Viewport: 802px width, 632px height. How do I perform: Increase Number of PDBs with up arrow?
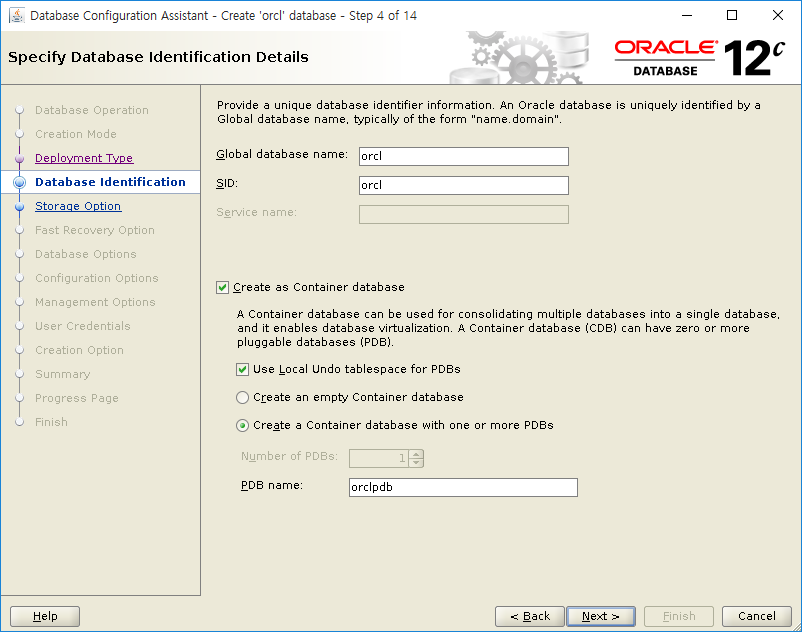(x=416, y=454)
